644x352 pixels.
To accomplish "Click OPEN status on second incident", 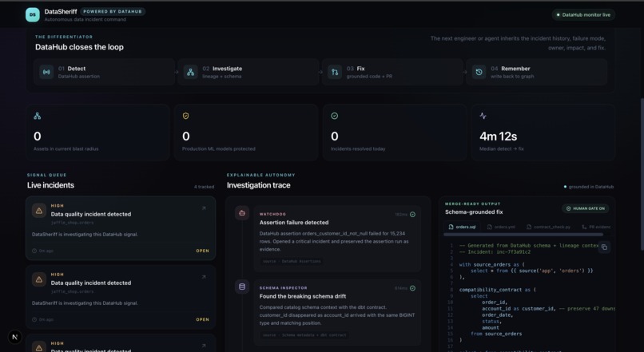I will tap(202, 319).
